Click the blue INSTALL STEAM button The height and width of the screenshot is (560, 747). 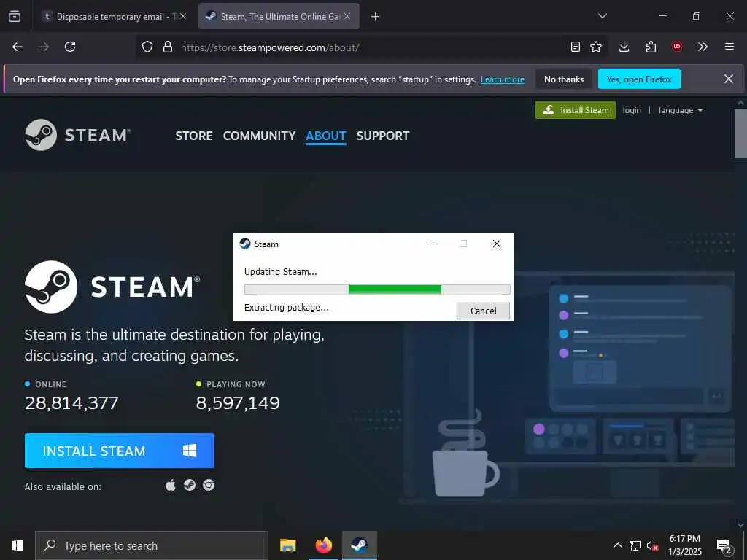point(120,451)
